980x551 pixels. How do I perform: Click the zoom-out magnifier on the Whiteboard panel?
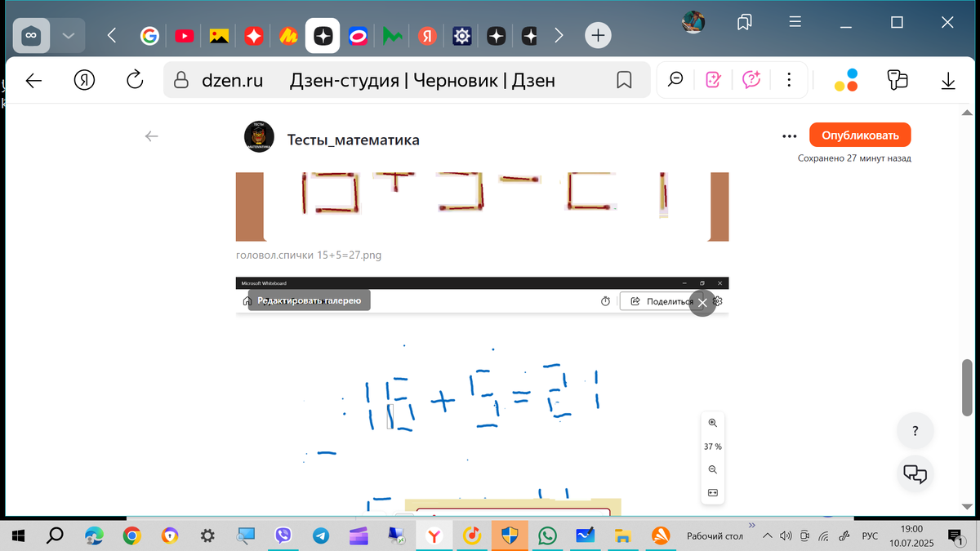click(712, 469)
